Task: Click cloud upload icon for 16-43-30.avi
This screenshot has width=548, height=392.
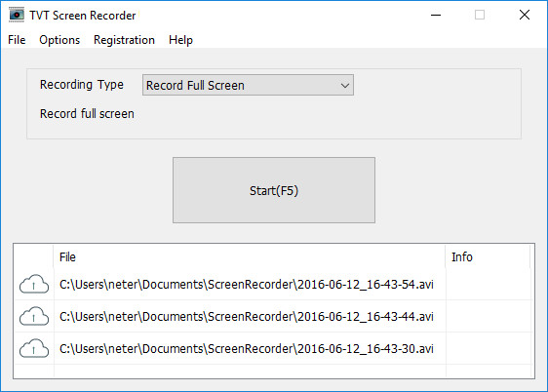Action: (34, 348)
